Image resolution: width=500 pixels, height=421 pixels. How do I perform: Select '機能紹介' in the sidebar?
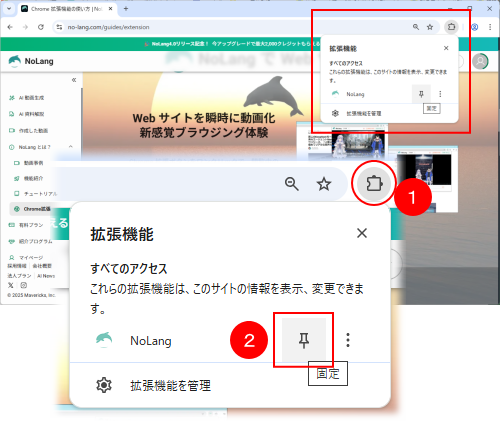click(29, 178)
